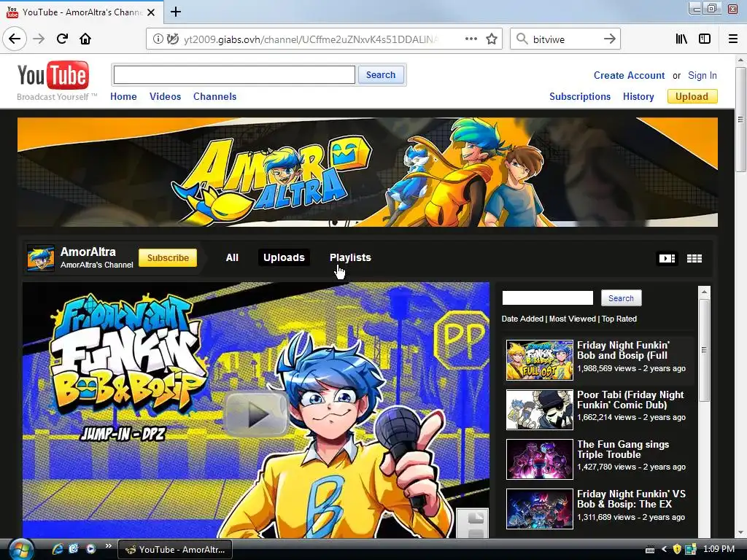Select the All channel tab
This screenshot has height=560, width=747.
[232, 257]
